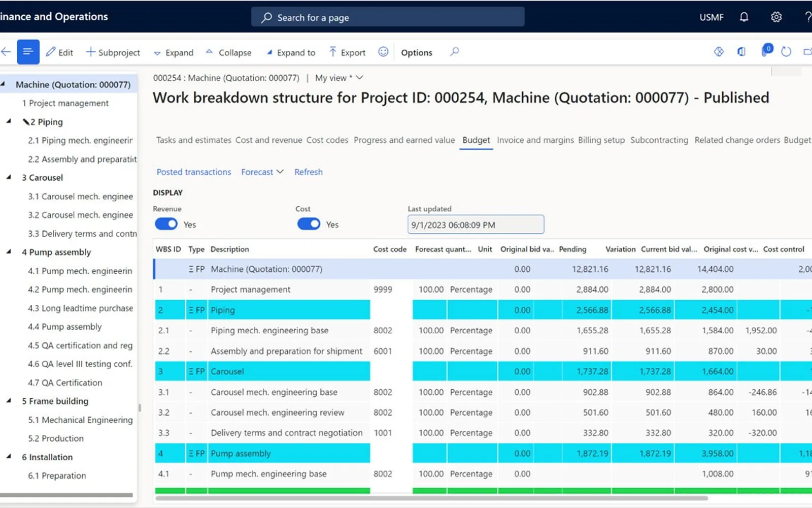The height and width of the screenshot is (508, 812).
Task: Click hierarchy icon on Carousel grid row
Action: click(191, 371)
